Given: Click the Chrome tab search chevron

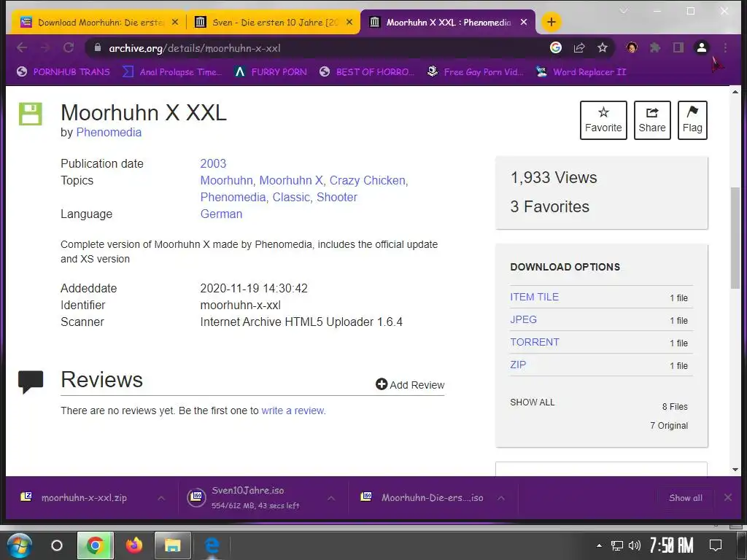Looking at the screenshot, I should click(x=624, y=10).
